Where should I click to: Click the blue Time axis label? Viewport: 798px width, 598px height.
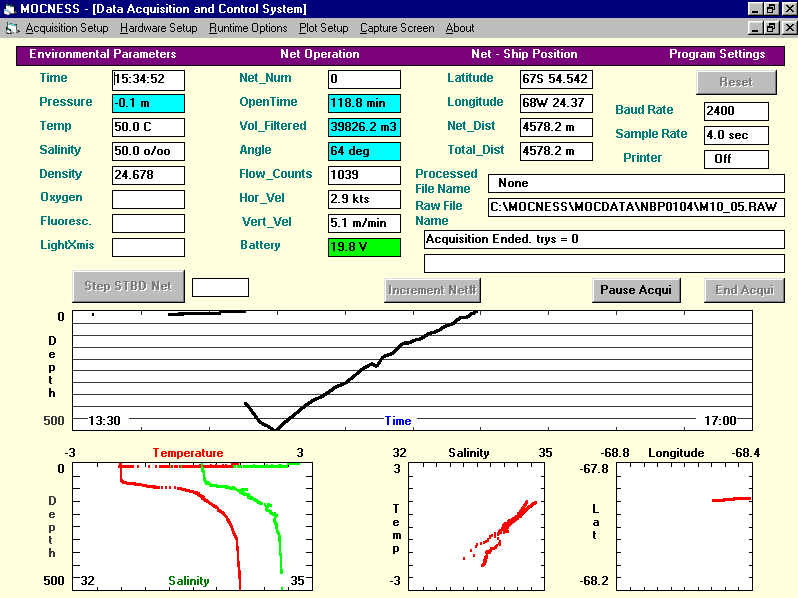point(397,421)
